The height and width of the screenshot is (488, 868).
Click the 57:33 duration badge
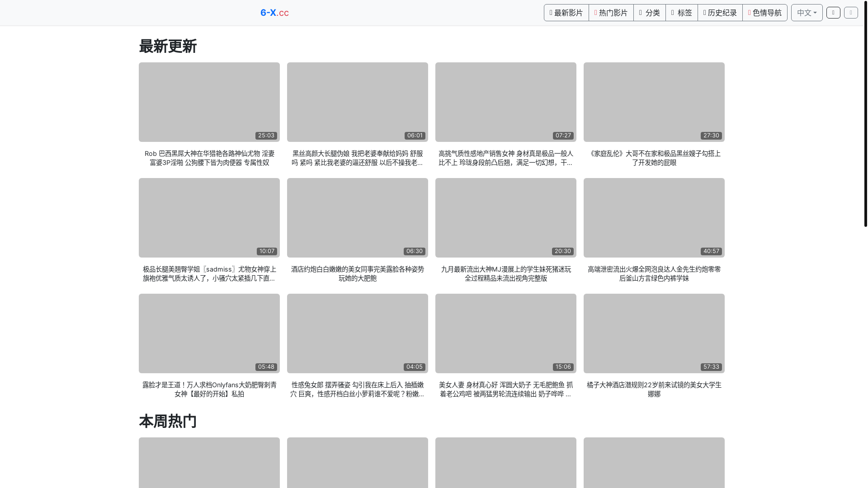pyautogui.click(x=711, y=367)
